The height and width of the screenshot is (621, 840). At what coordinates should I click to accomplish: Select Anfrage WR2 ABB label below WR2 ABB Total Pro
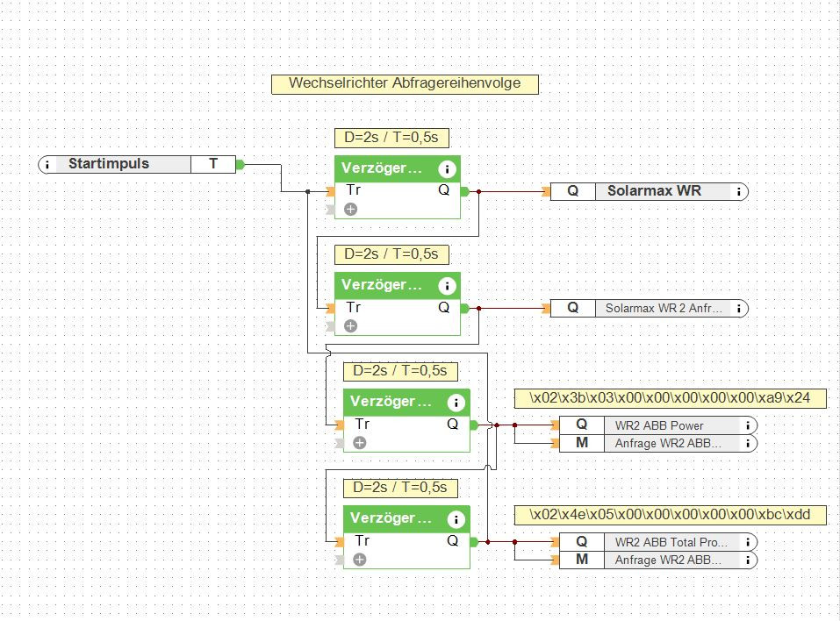tap(668, 560)
